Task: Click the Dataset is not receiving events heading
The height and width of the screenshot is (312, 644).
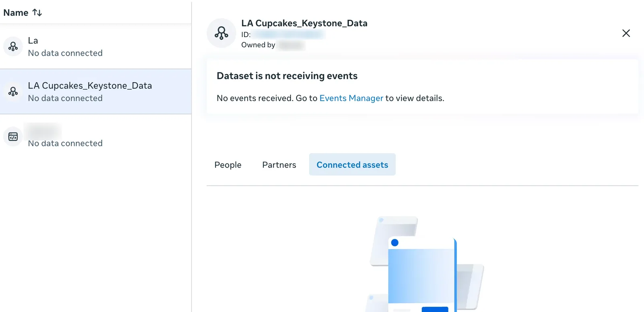Action: 287,76
